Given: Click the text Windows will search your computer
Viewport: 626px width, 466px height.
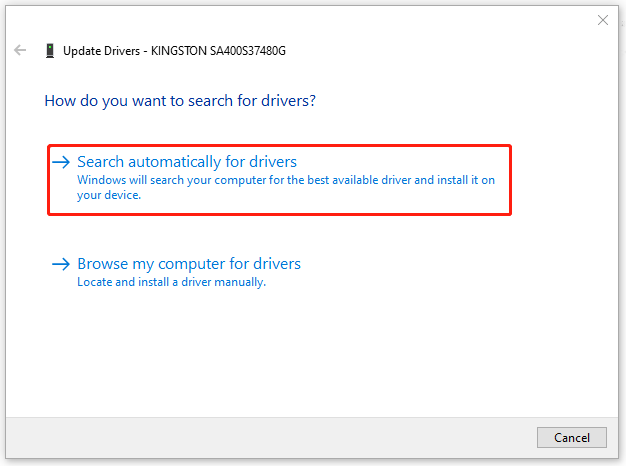Looking at the screenshot, I should [x=172, y=180].
